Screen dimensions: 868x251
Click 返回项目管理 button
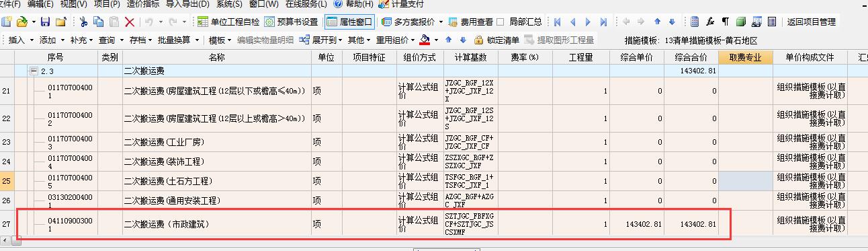coord(812,22)
